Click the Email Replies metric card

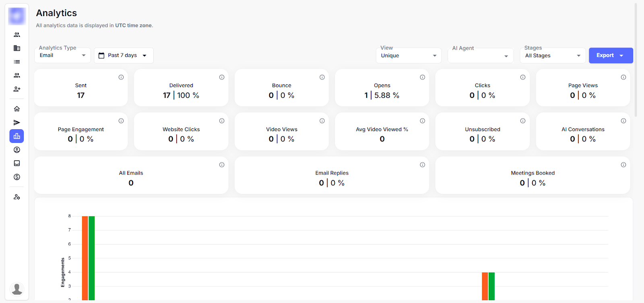pyautogui.click(x=332, y=175)
